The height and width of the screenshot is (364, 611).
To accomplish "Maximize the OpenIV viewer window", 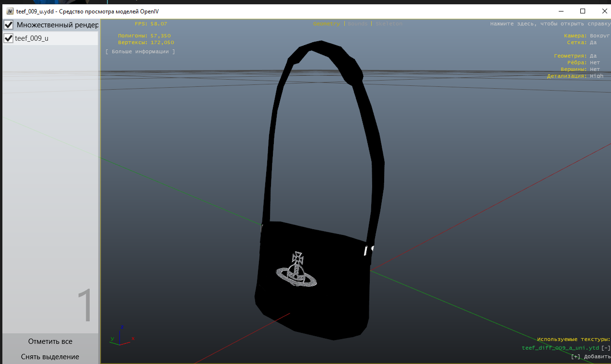I will (x=583, y=11).
